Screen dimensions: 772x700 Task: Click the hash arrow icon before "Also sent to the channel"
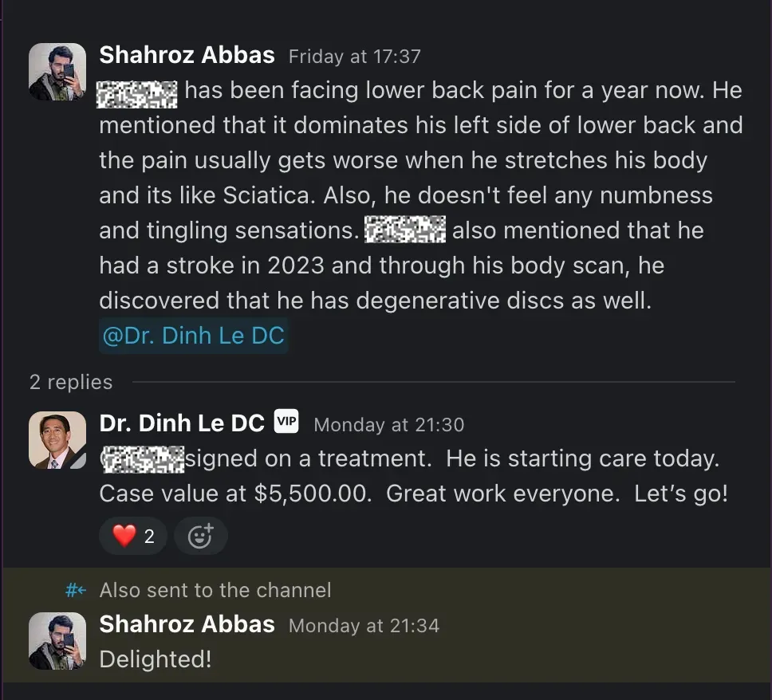coord(76,591)
